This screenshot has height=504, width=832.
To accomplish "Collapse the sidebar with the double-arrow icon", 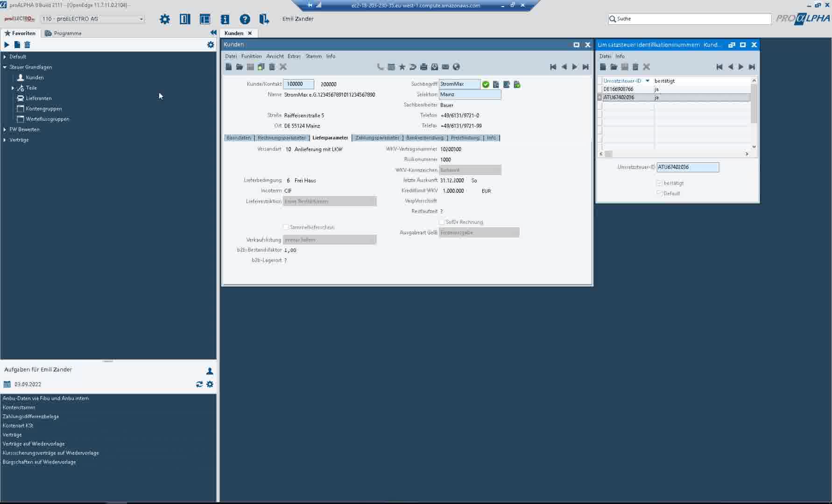I will point(213,33).
